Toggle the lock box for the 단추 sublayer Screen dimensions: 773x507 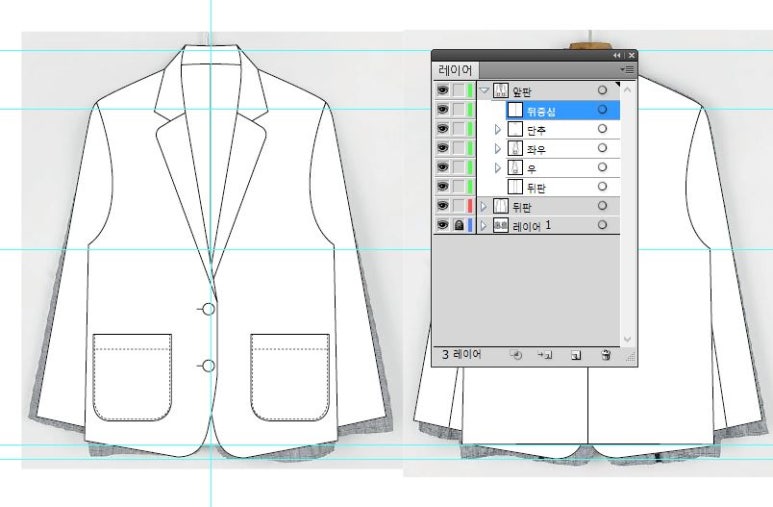tap(458, 130)
